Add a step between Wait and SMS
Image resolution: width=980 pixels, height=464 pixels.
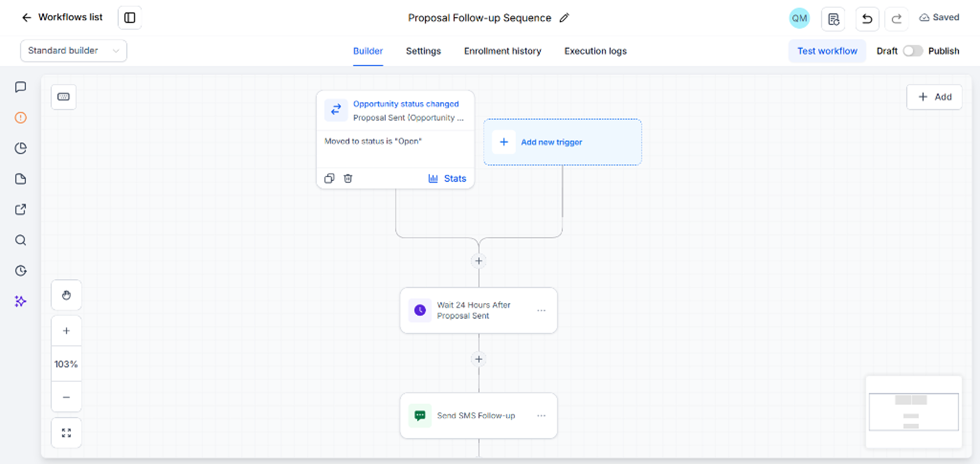tap(479, 359)
